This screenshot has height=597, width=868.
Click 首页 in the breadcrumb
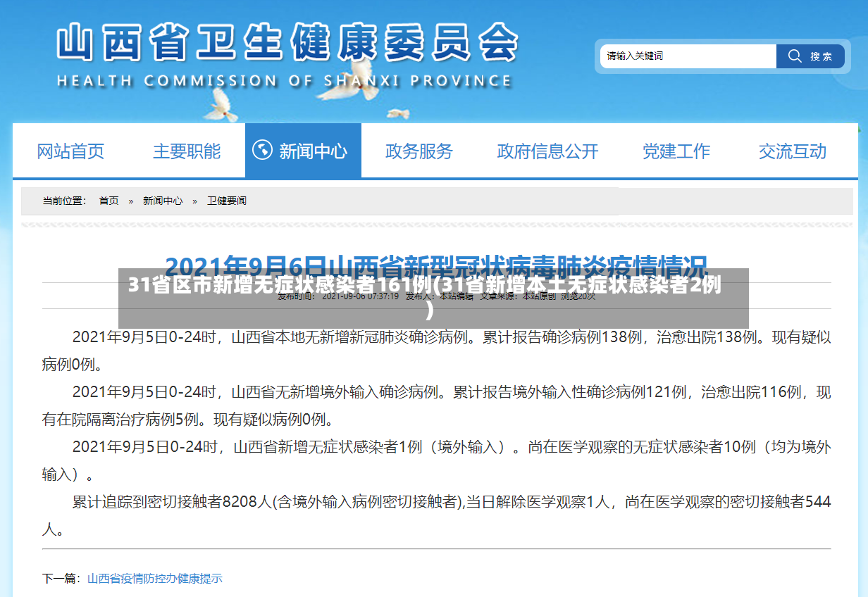(x=108, y=201)
